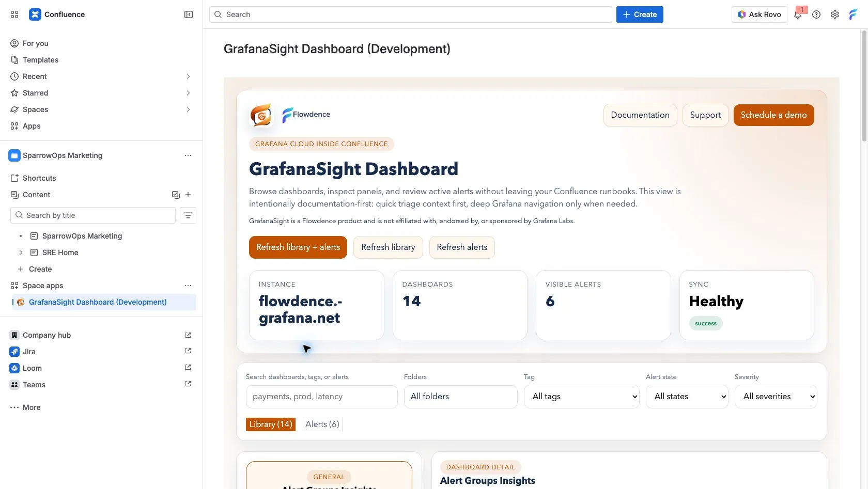Open the SparrowOps Marketing page in tree
Viewport: 868px width, 489px height.
(x=82, y=236)
